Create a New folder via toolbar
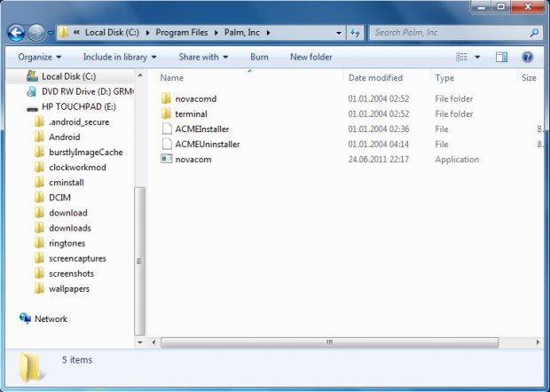550x392 pixels. tap(310, 57)
